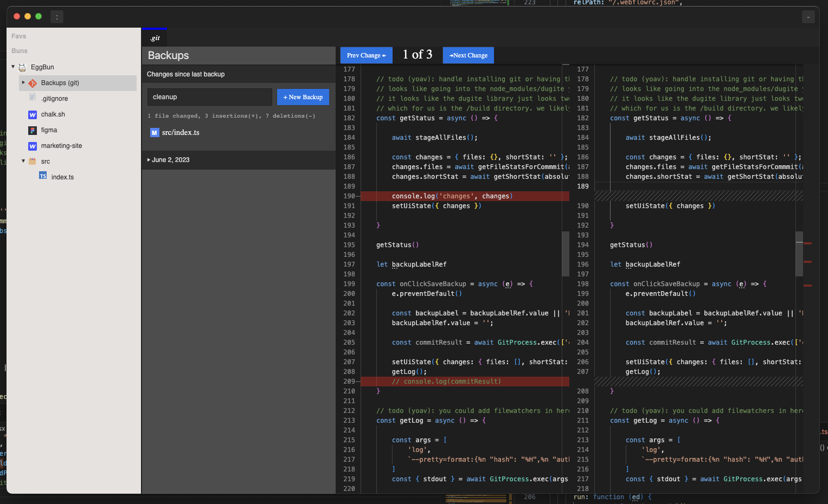Click the New Backup button
Screen dimensions: 828x504
pyautogui.click(x=303, y=97)
